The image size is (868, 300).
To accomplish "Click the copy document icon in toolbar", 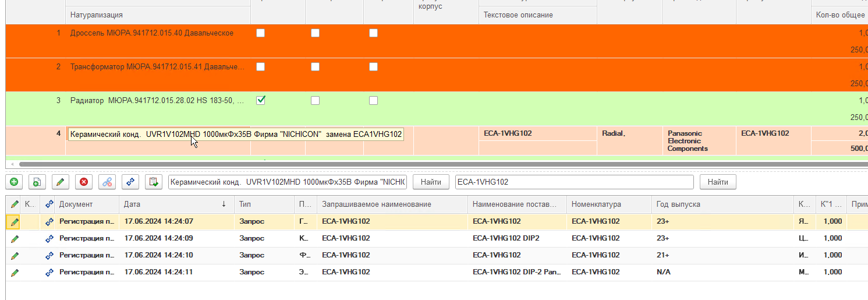I will point(36,182).
